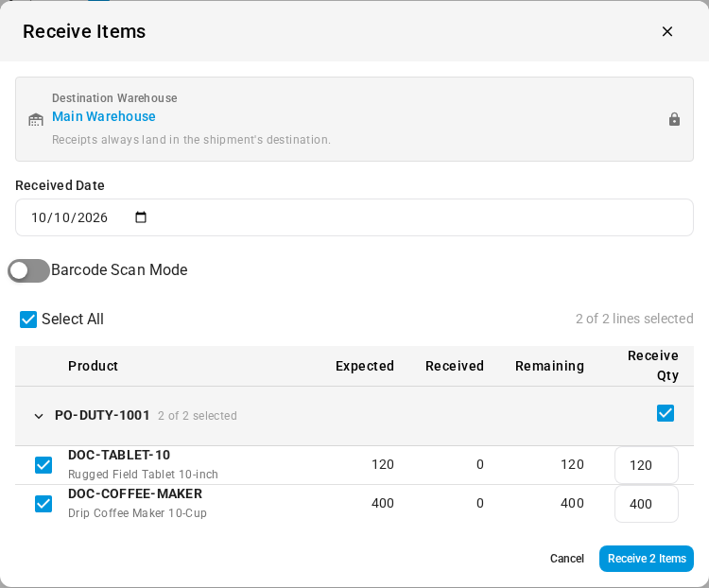Collapse the PO-DUTY-1001 group
Viewport: 709px width, 588px height.
39,416
